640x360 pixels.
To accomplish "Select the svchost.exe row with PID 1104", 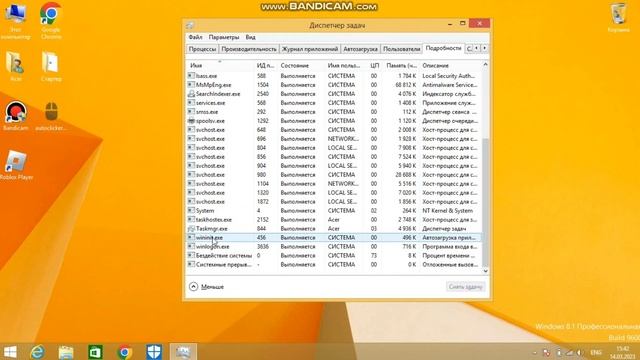I will click(334, 184).
